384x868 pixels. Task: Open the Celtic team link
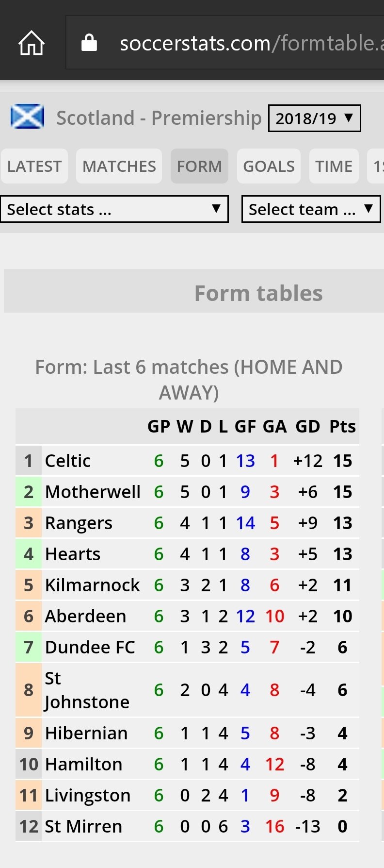68,461
